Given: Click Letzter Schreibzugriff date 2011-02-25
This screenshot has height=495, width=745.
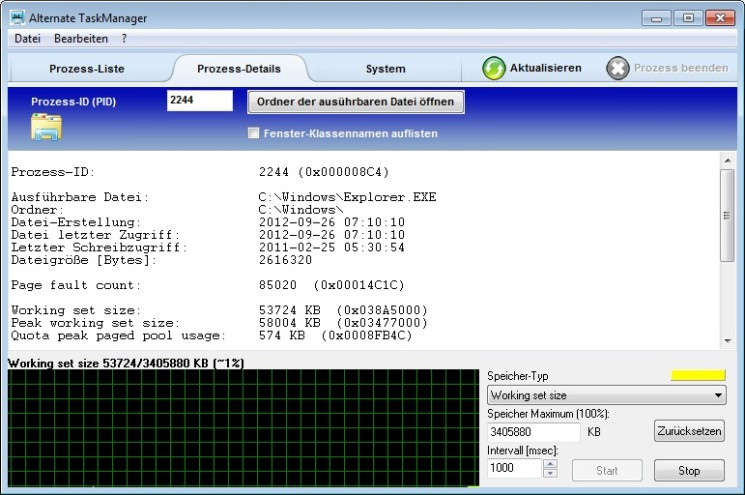Looking at the screenshot, I should [x=297, y=248].
